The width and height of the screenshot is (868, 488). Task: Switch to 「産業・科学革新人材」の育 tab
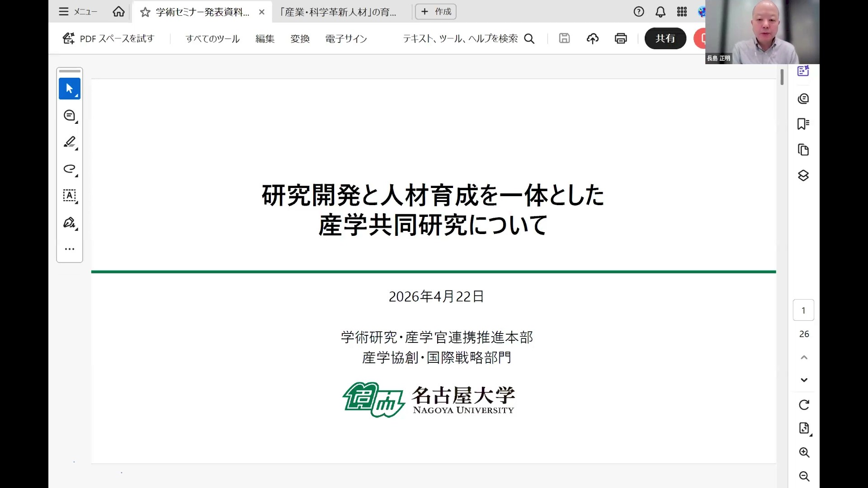(x=338, y=12)
